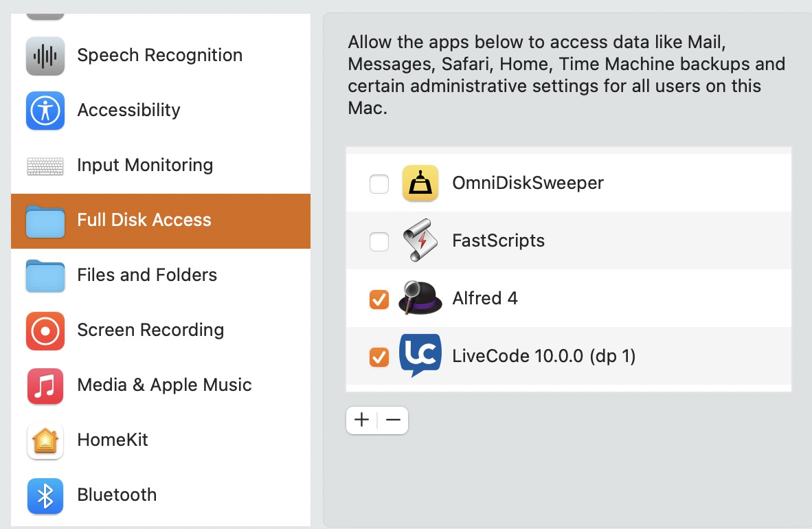Click the HomeKit house icon

45,440
